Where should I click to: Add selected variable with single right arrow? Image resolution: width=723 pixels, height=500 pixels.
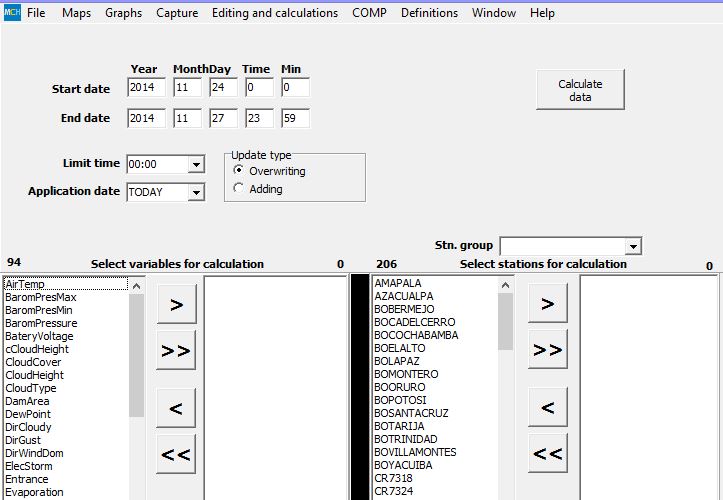click(x=176, y=304)
